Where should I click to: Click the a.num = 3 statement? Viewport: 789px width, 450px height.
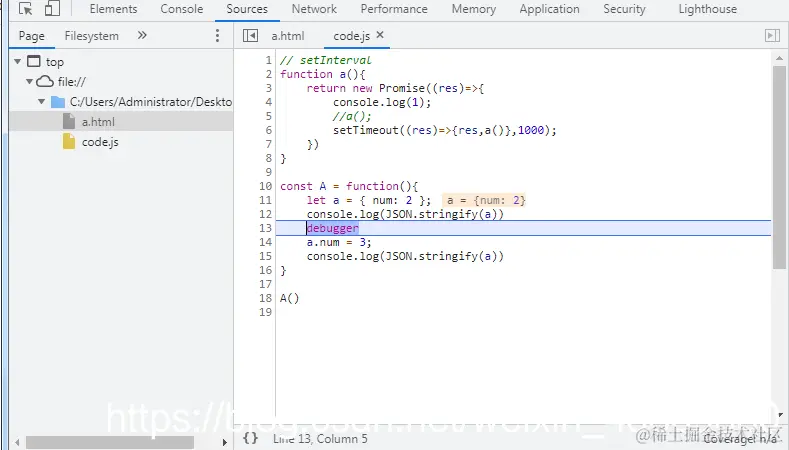pyautogui.click(x=339, y=242)
